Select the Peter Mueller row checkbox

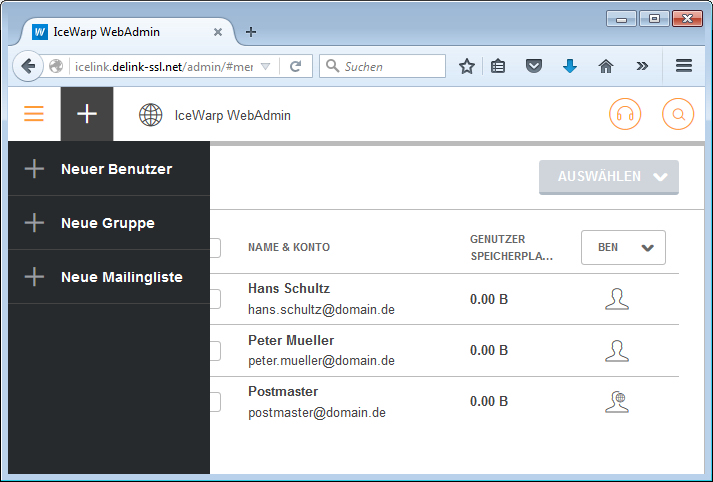pyautogui.click(x=214, y=350)
